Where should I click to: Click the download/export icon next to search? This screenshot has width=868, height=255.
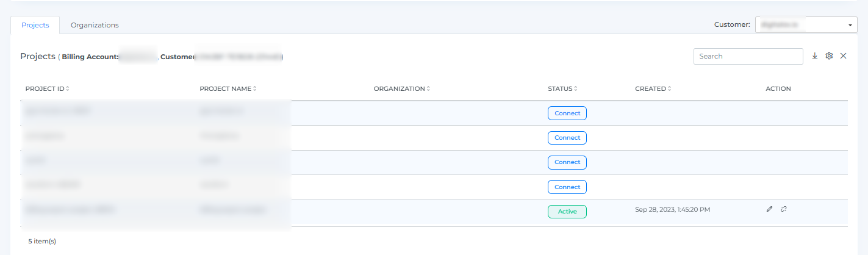click(x=815, y=56)
